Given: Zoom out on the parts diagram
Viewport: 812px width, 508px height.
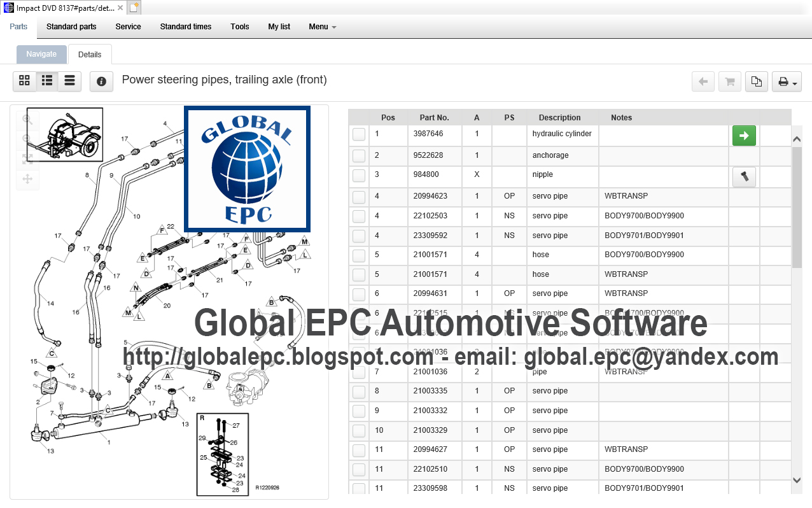Looking at the screenshot, I should point(27,139).
